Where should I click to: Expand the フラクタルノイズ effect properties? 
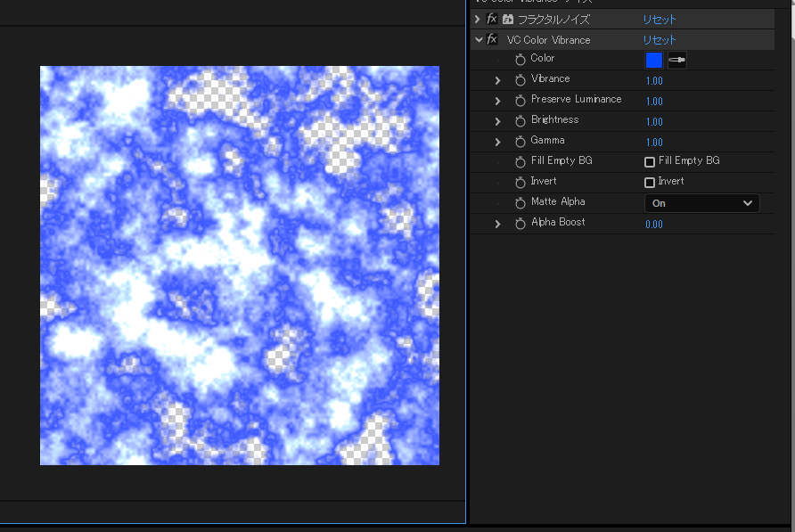coord(478,20)
